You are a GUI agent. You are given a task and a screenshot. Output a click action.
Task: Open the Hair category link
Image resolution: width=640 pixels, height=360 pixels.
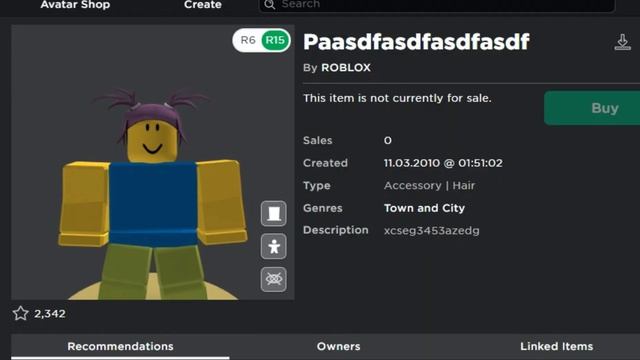tap(464, 186)
